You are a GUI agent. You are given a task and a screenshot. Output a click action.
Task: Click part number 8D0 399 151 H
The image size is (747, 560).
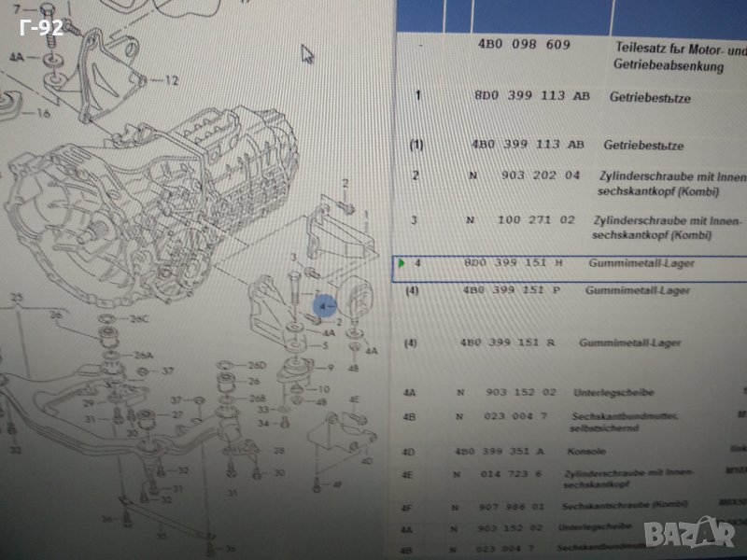coord(513,264)
